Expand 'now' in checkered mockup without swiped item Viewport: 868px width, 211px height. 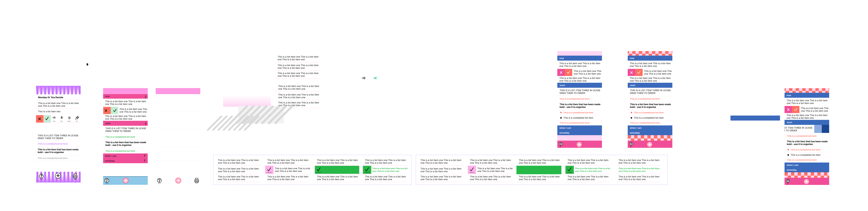pyautogui.click(x=650, y=58)
